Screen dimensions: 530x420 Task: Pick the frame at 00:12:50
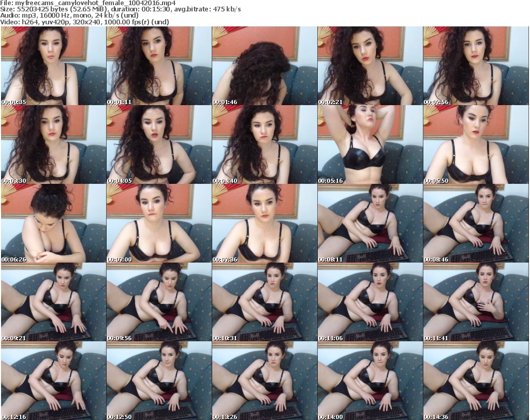(159, 381)
